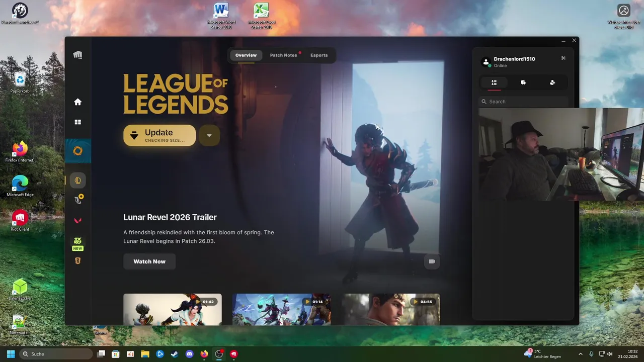Open the Windows Start menu

click(x=11, y=354)
